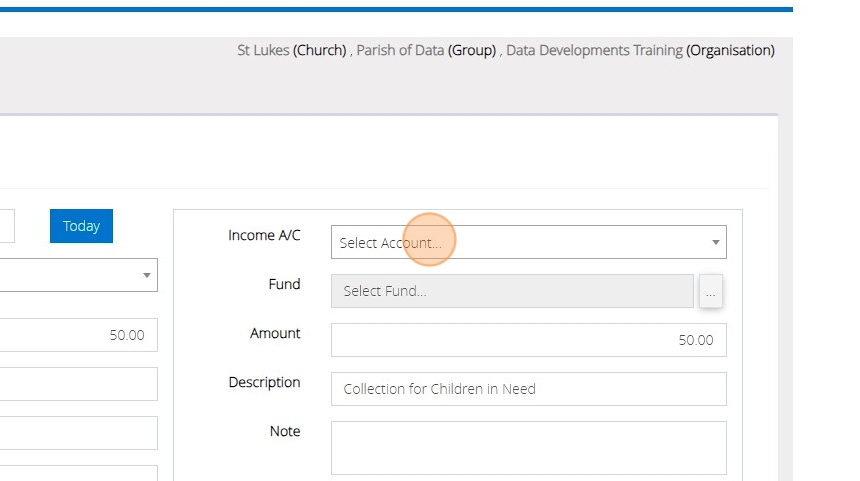Click the Today button

(81, 226)
